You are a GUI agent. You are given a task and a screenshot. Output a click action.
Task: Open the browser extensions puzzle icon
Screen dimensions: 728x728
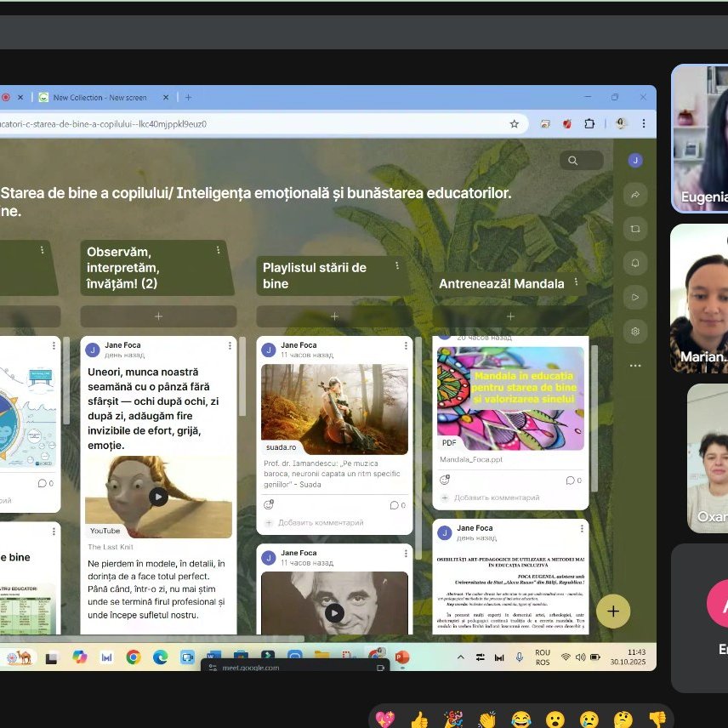tap(589, 123)
